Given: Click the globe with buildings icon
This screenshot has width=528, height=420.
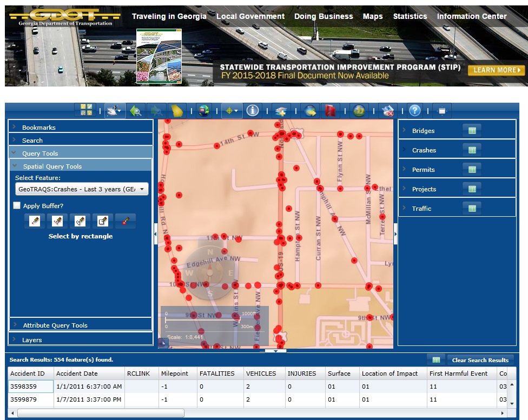Looking at the screenshot, I should coord(359,110).
